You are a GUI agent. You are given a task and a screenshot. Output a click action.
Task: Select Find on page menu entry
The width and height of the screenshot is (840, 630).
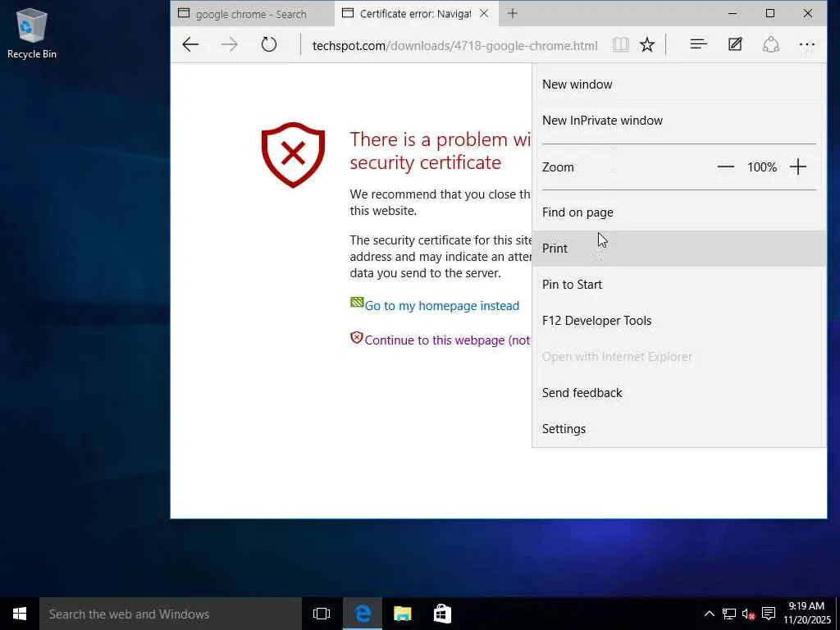click(679, 212)
